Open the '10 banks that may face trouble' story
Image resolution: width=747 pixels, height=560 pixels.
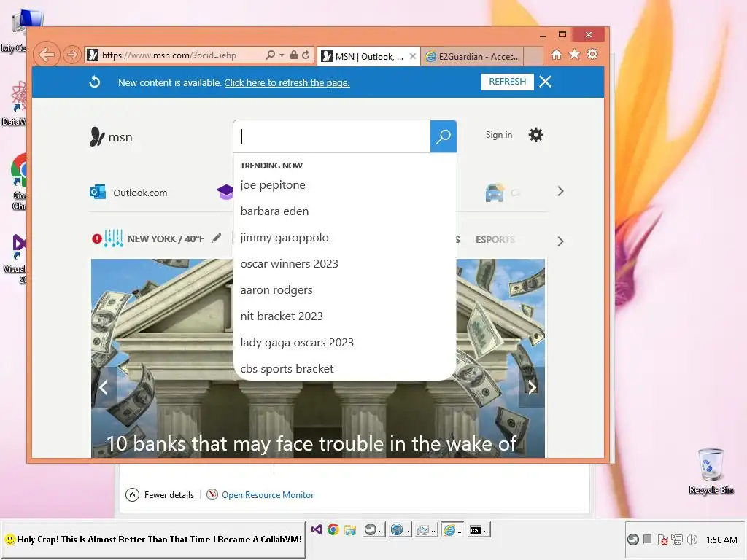point(311,444)
